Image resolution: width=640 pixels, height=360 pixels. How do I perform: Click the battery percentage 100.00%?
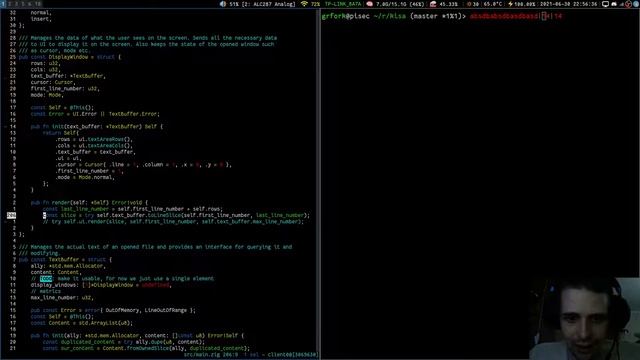pos(524,4)
